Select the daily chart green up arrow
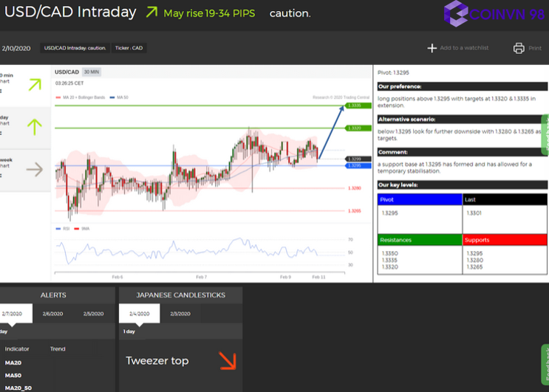549x392 pixels. [x=34, y=127]
